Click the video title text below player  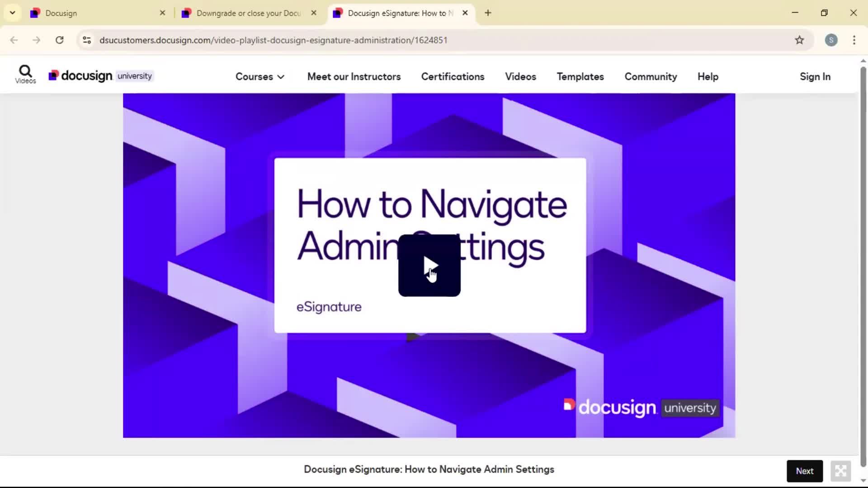(429, 469)
